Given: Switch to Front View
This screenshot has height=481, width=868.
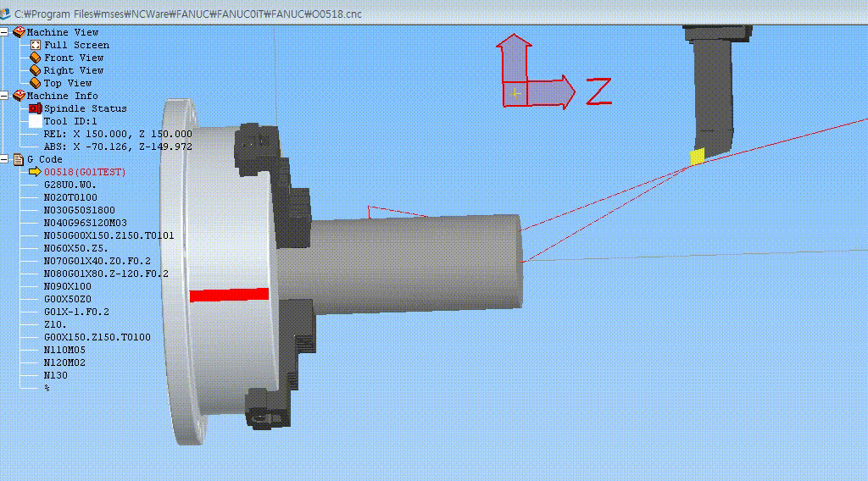Looking at the screenshot, I should point(74,58).
